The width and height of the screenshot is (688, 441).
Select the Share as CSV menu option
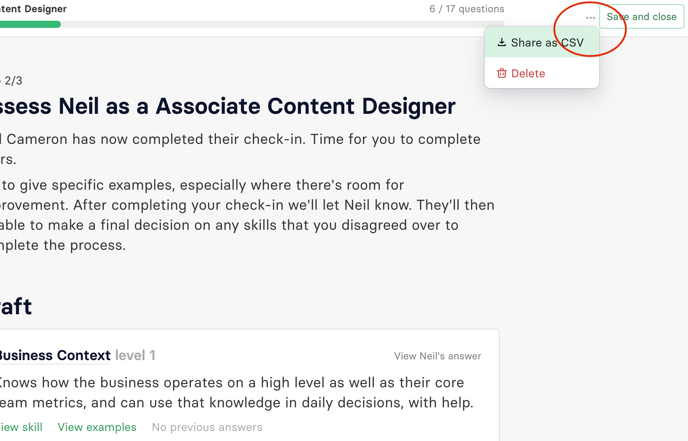(x=546, y=43)
